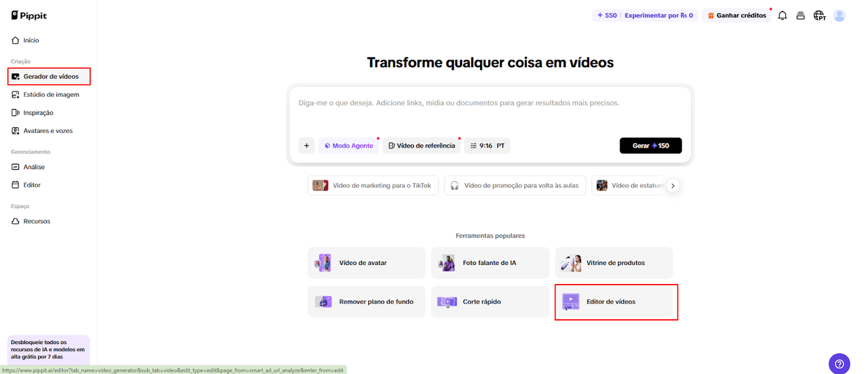
Task: Select Vídeo de marketing para o TikTok
Action: click(x=373, y=186)
